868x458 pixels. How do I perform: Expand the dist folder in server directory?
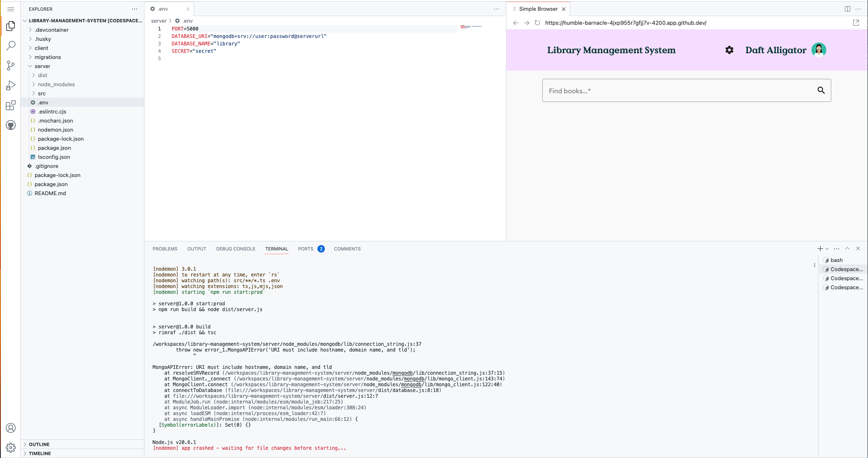tap(43, 75)
